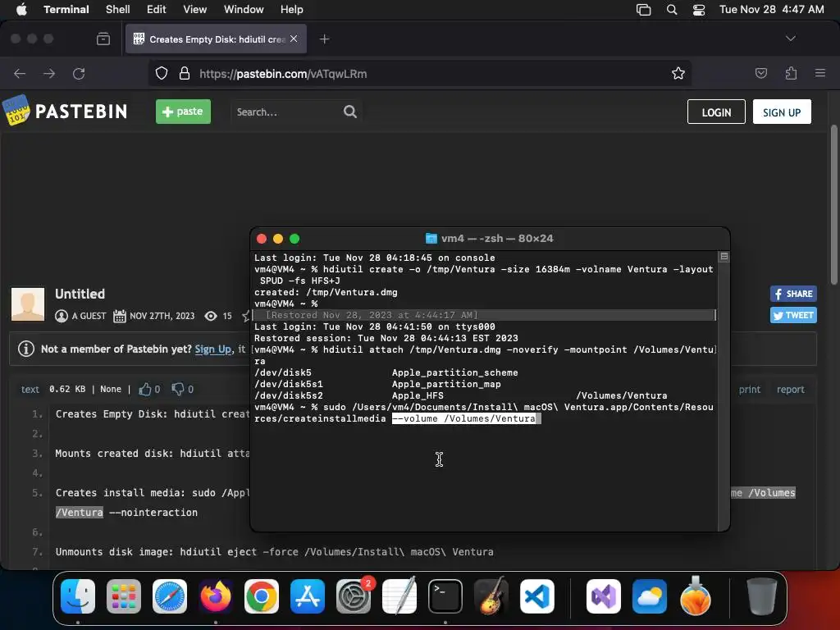Open Spotlight search in menu bar
Viewport: 840px width, 630px height.
pyautogui.click(x=671, y=10)
